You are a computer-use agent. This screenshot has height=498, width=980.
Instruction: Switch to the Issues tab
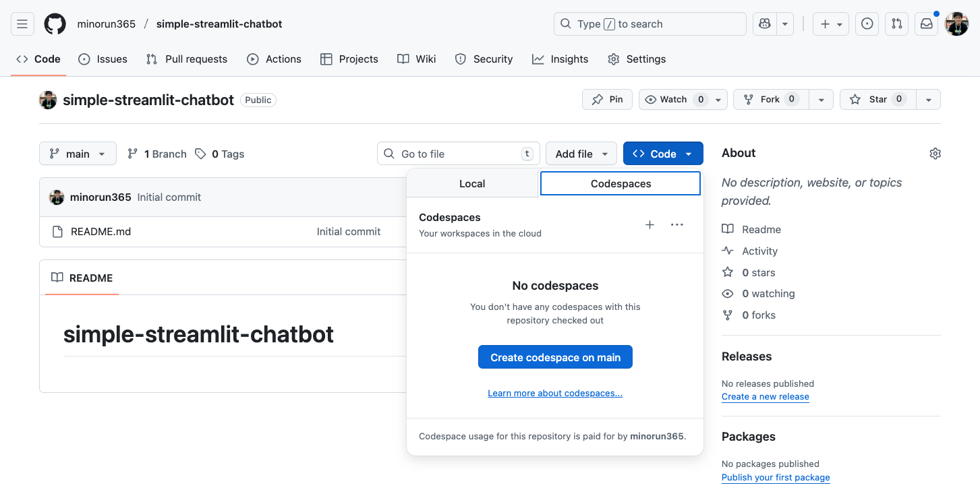coord(103,59)
